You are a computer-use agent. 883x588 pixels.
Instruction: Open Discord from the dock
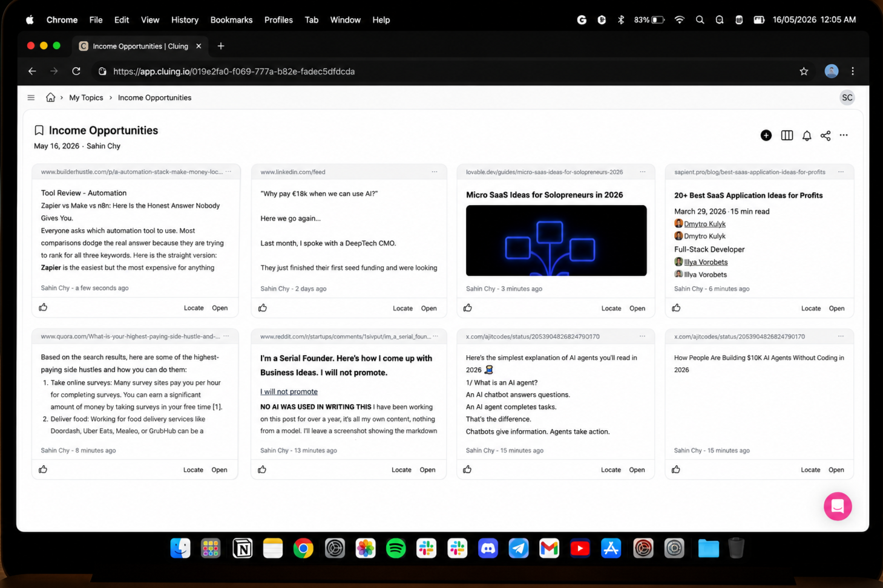pyautogui.click(x=488, y=549)
